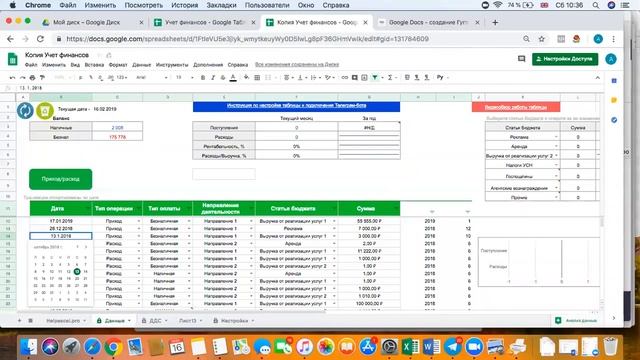Apply strikethrough formatting
640x360 pixels.
tap(223, 78)
